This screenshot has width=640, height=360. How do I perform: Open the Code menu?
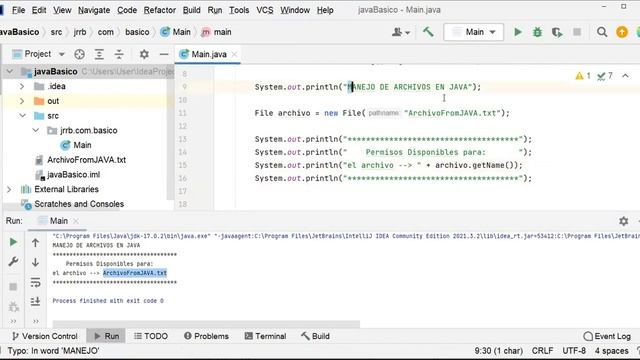(x=127, y=10)
